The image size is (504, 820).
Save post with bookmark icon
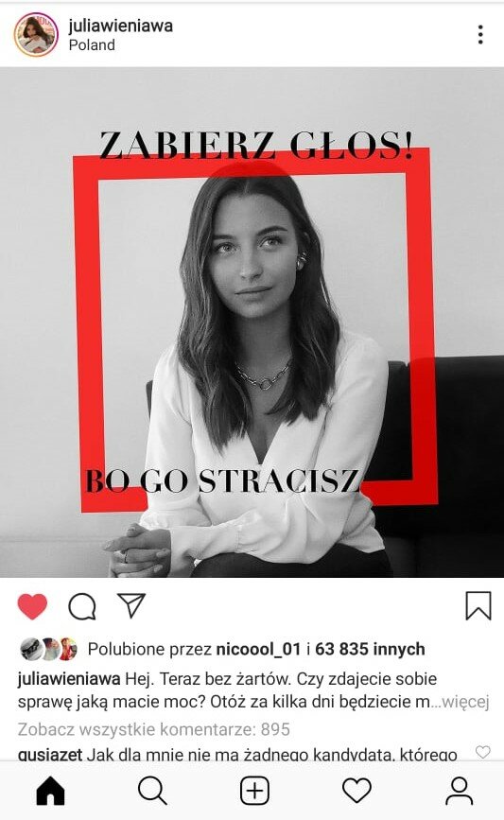pos(478,605)
